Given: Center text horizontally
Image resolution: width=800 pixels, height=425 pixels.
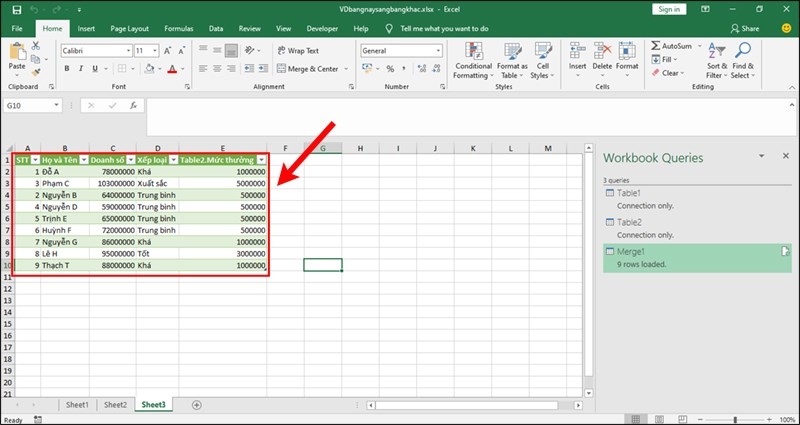Looking at the screenshot, I should 217,68.
